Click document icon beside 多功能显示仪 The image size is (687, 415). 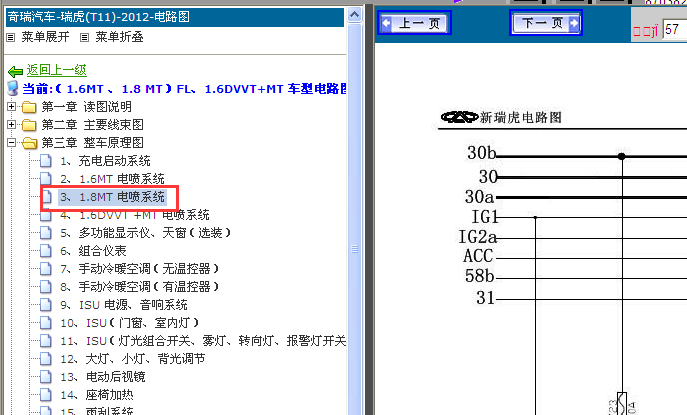tap(46, 233)
